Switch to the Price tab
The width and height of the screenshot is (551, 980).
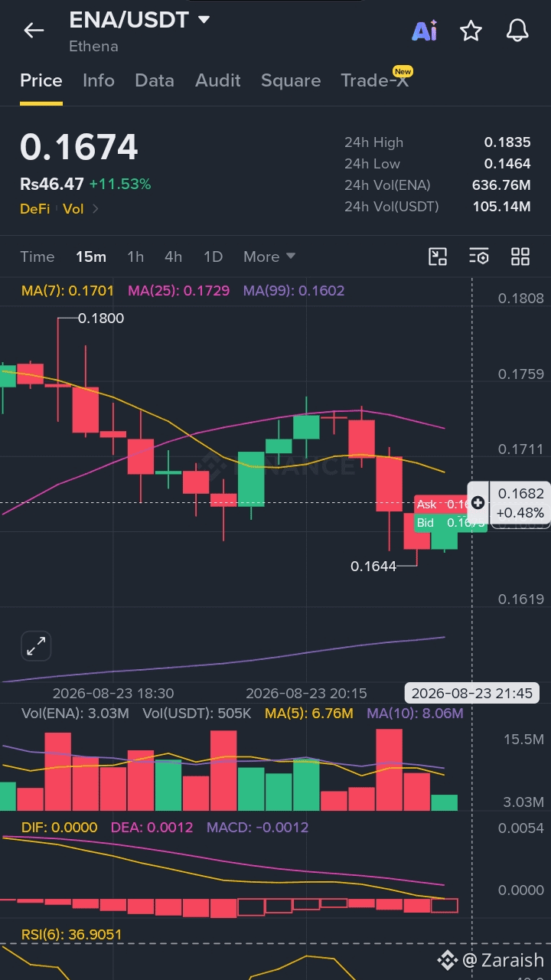pyautogui.click(x=41, y=80)
